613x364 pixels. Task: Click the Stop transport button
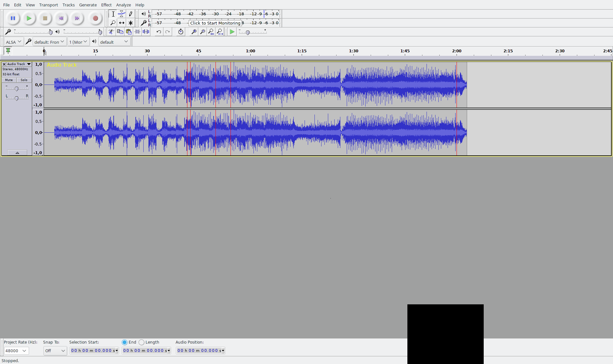pos(45,19)
